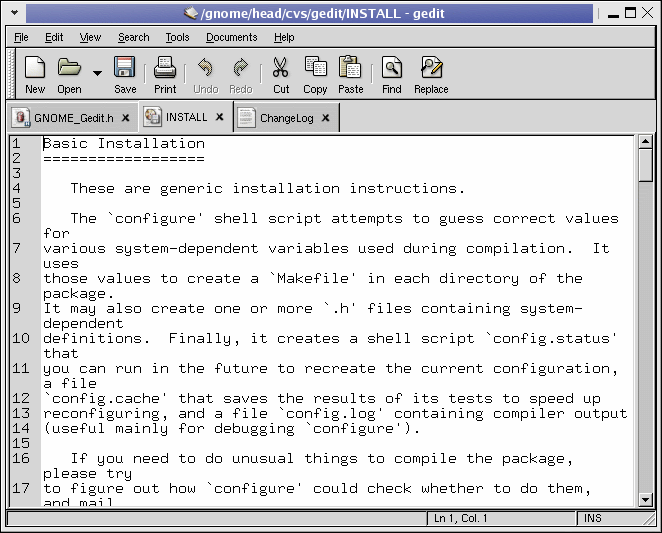Click the vertical scrollbar down arrow
The height and width of the screenshot is (533, 662).
(x=645, y=498)
